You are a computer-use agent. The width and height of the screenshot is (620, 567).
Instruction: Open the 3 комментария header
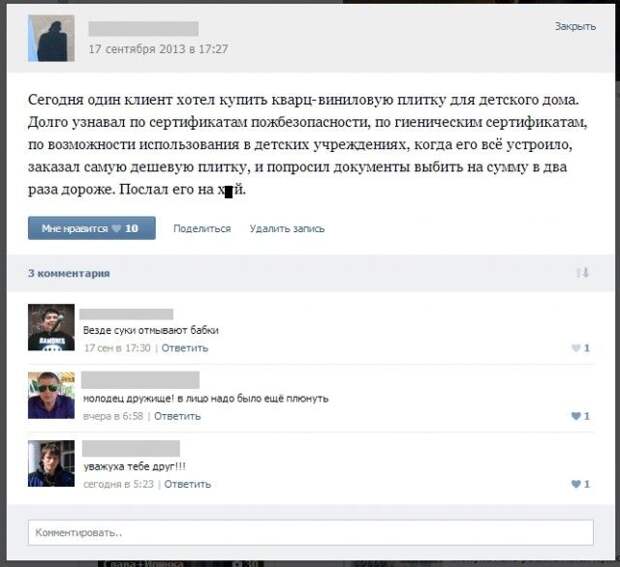pyautogui.click(x=69, y=273)
